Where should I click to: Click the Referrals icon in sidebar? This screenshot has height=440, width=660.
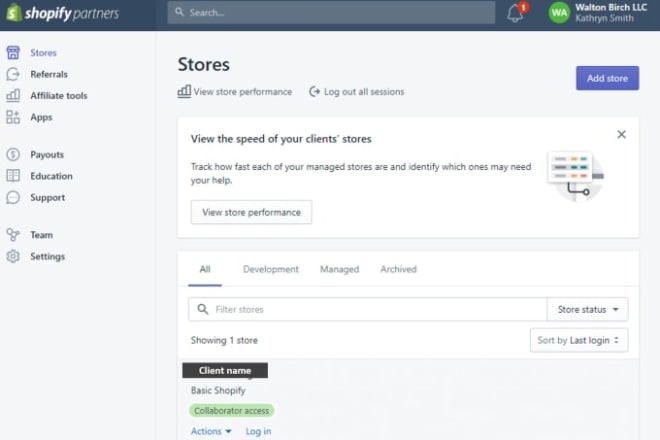(13, 74)
